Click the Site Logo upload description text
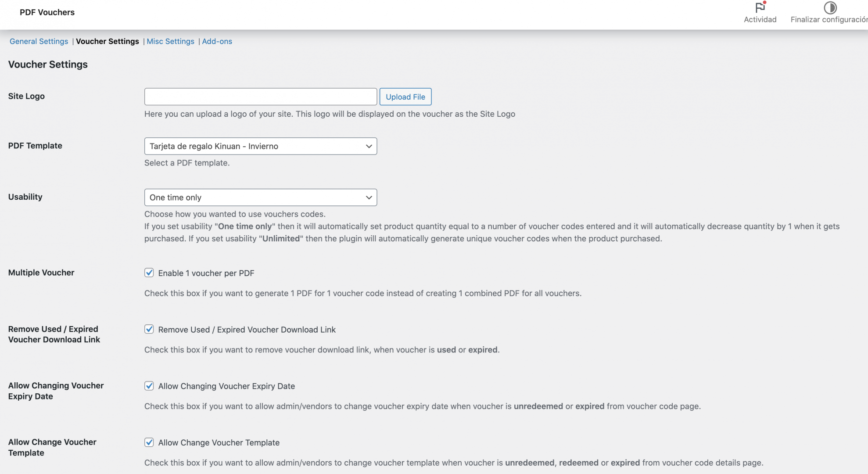The image size is (868, 474). click(330, 114)
